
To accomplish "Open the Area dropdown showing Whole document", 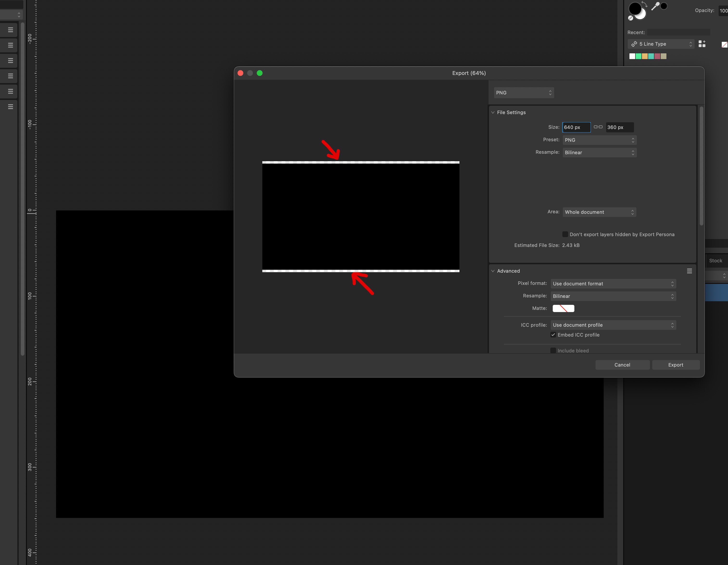I will tap(599, 212).
